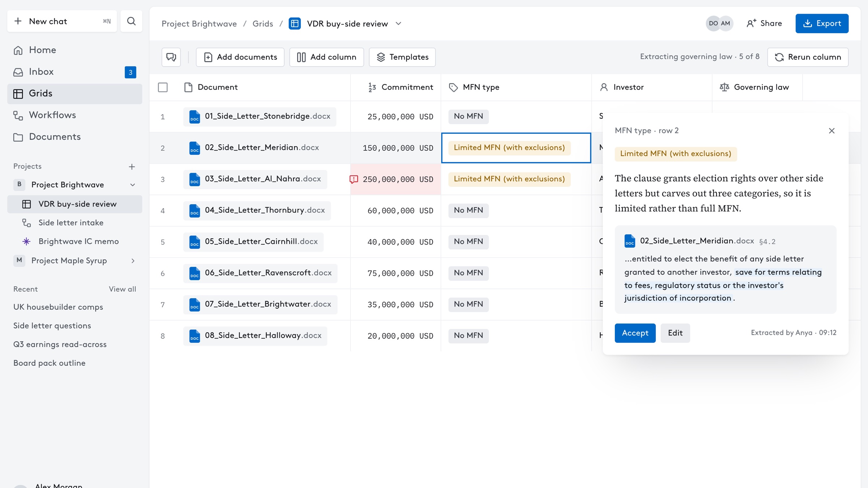Click the Investor column header
Image resolution: width=868 pixels, height=488 pixels.
pos(652,87)
